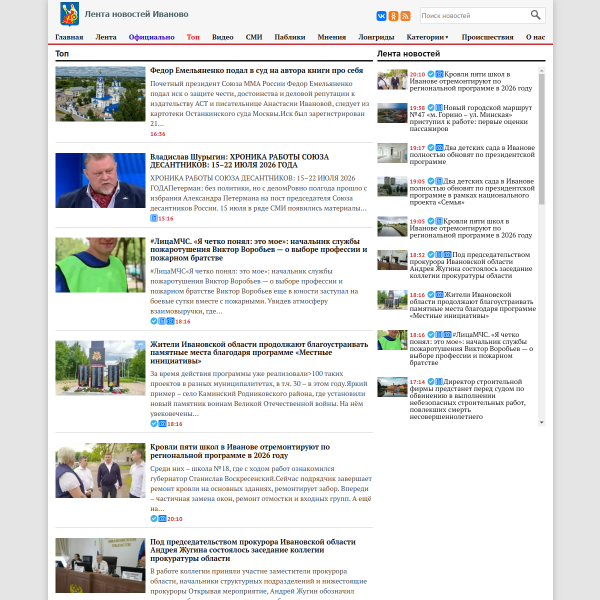Open the Odnoklassniki social icon
The image size is (600, 600).
click(393, 16)
